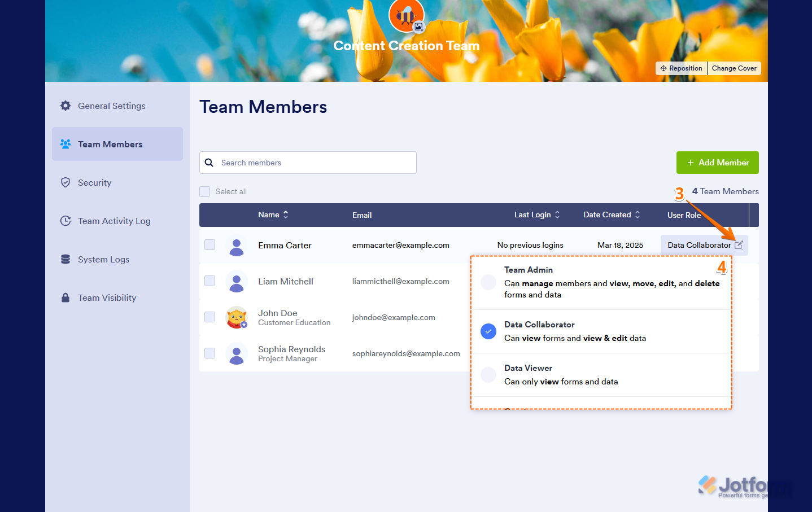Click the Security shield icon in sidebar
This screenshot has height=512, width=812.
tap(66, 182)
